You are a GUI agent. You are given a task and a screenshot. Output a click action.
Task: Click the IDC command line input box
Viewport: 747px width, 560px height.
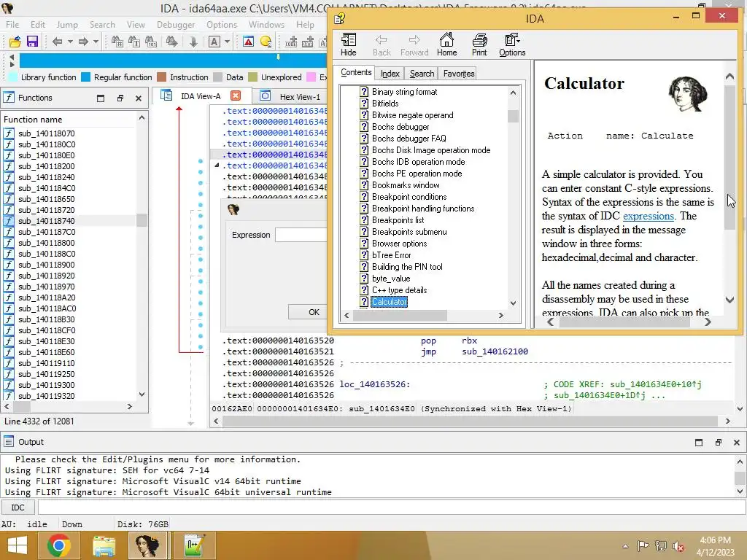coord(391,507)
